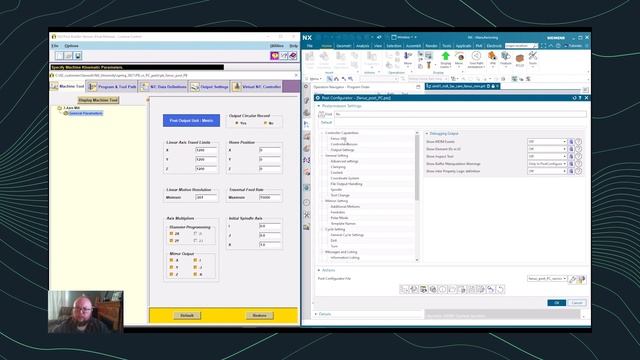This screenshot has width=640, height=360.
Task: Click the Y Home Position field
Action: tap(270, 159)
